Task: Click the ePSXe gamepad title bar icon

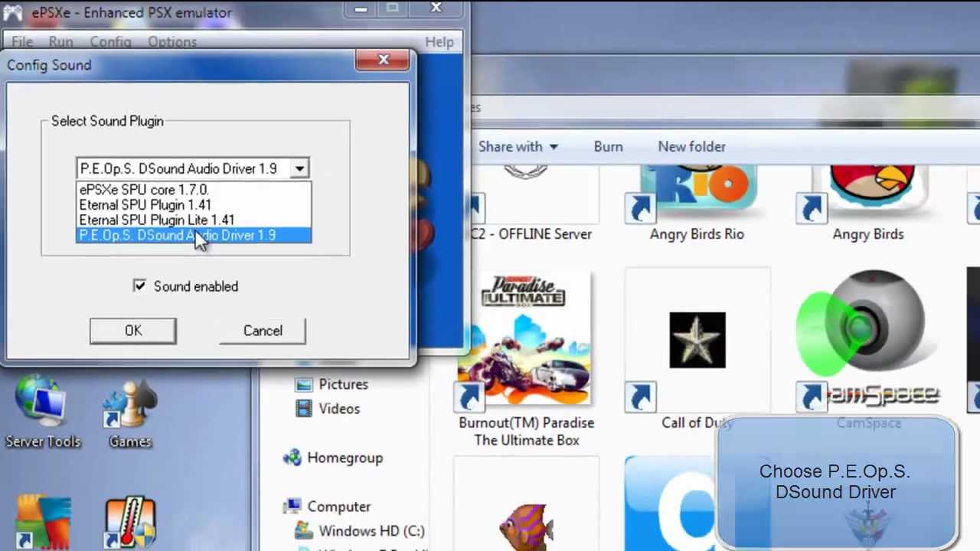Action: (x=13, y=13)
